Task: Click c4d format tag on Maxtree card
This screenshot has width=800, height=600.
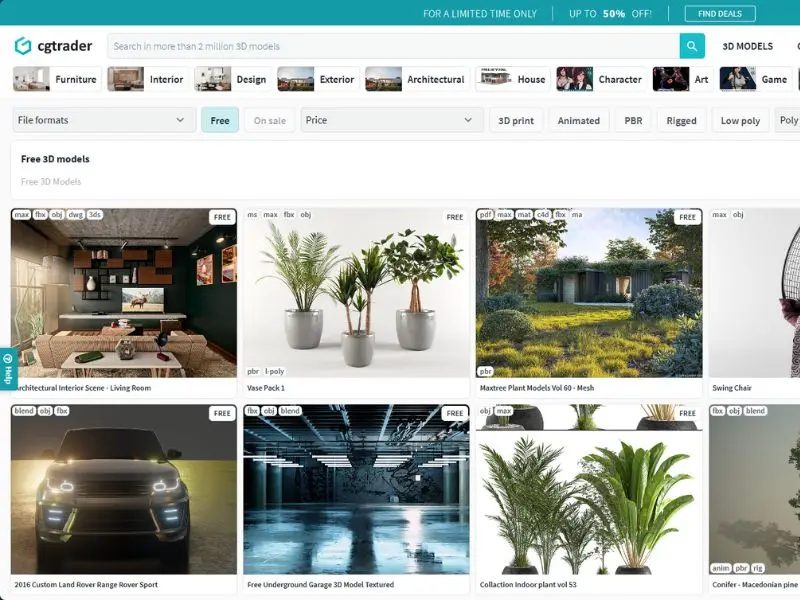Action: (x=543, y=215)
